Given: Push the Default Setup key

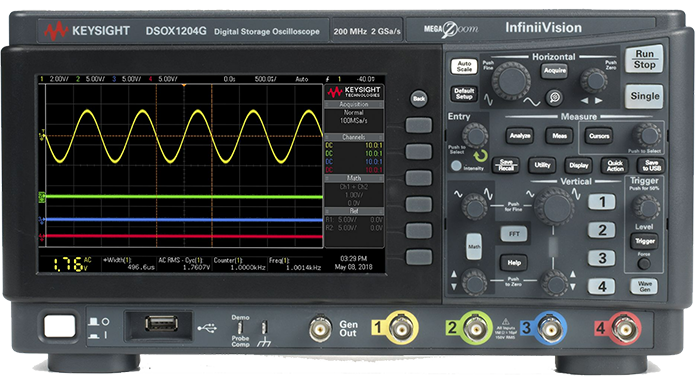Looking at the screenshot, I should point(464,94).
